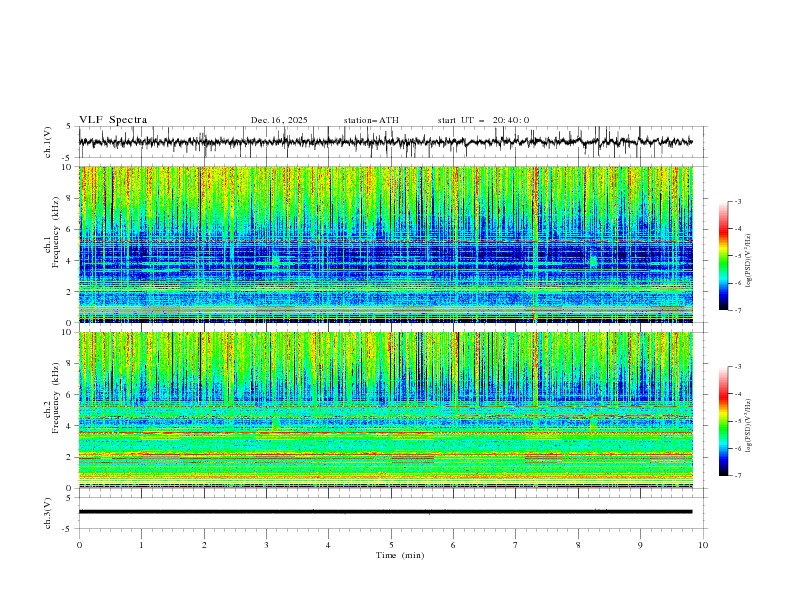Click time axis tick label '9'

(x=640, y=545)
